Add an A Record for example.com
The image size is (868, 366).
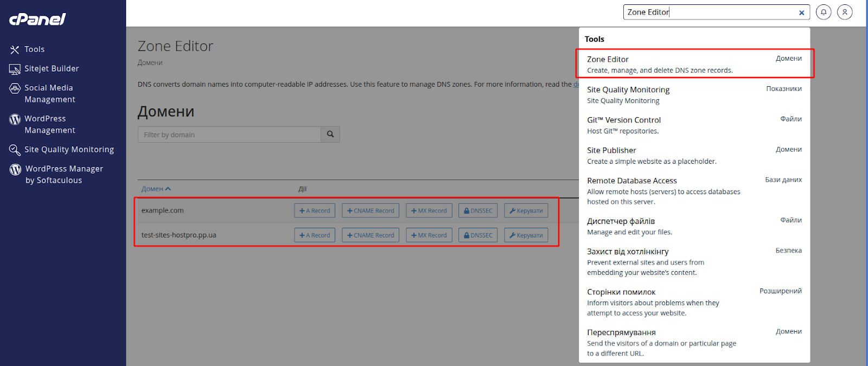[315, 210]
